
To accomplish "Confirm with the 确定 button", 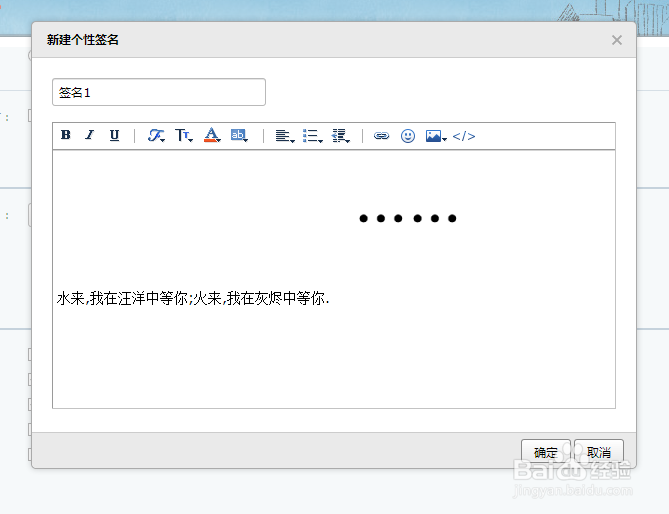I will 546,452.
